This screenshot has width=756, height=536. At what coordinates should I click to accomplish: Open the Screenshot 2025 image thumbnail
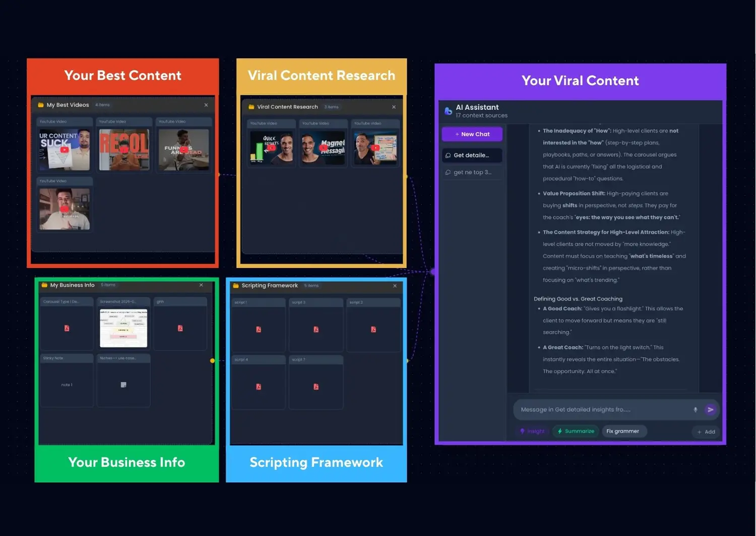point(123,328)
